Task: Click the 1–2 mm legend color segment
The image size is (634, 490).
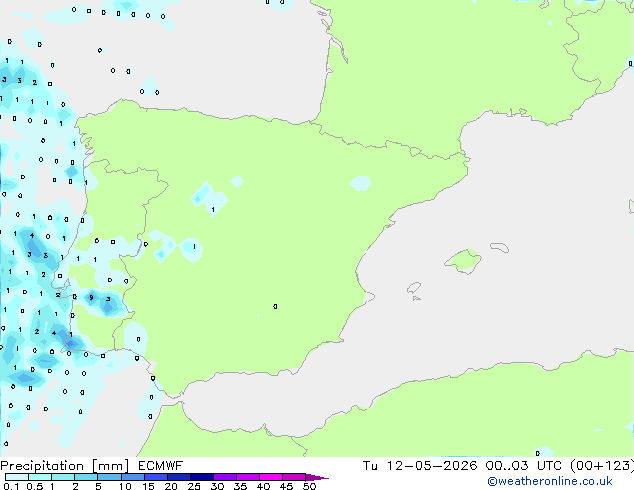Action: coord(63,477)
